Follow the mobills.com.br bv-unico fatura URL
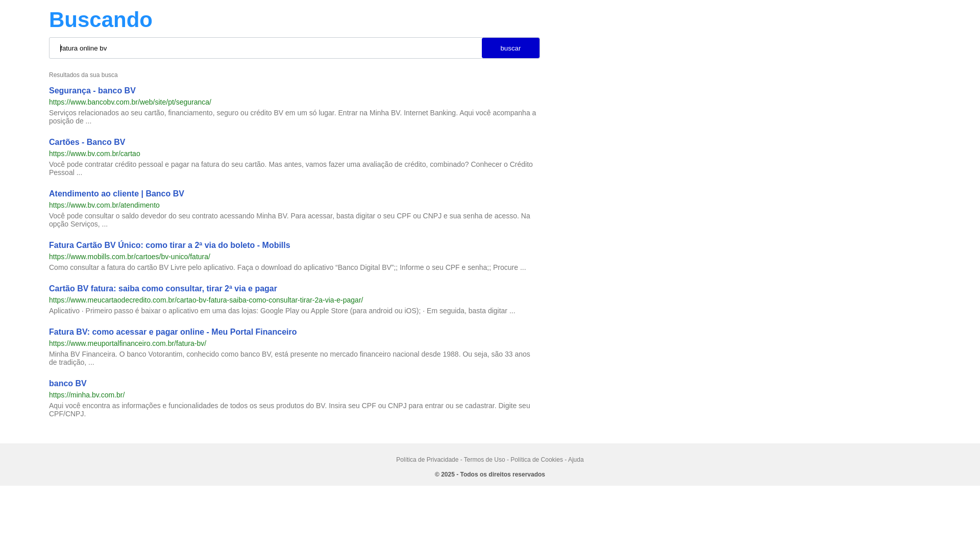The height and width of the screenshot is (551, 980). tap(130, 257)
